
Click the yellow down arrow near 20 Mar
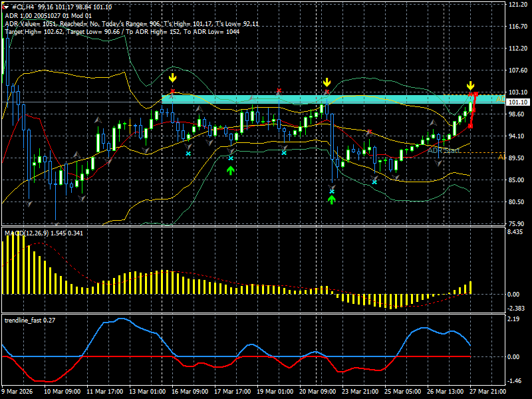pyautogui.click(x=327, y=82)
